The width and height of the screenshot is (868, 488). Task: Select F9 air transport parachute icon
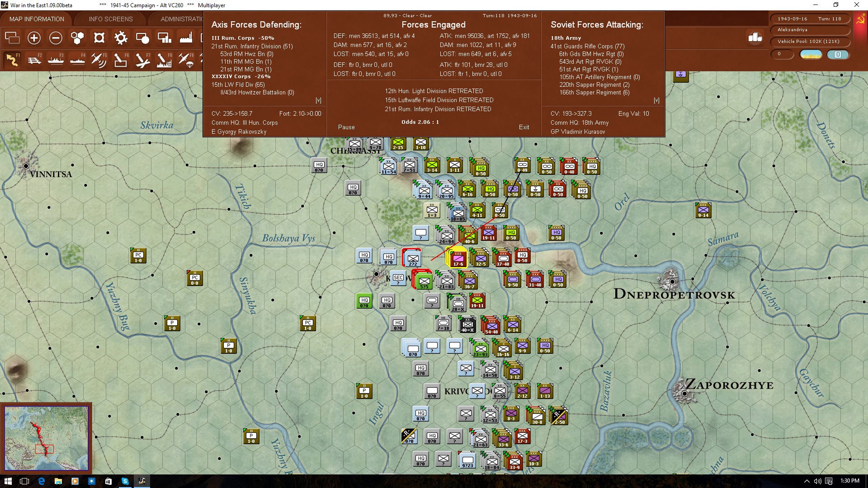click(x=186, y=60)
